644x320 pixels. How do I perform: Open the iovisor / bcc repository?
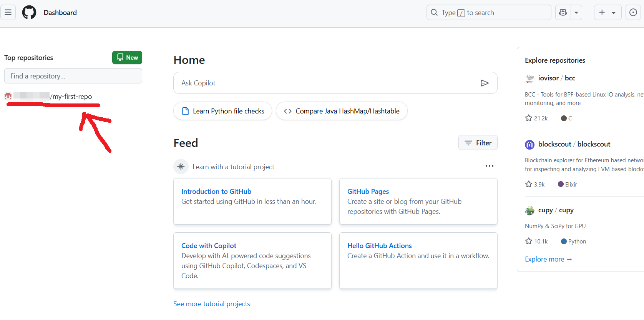pos(557,78)
